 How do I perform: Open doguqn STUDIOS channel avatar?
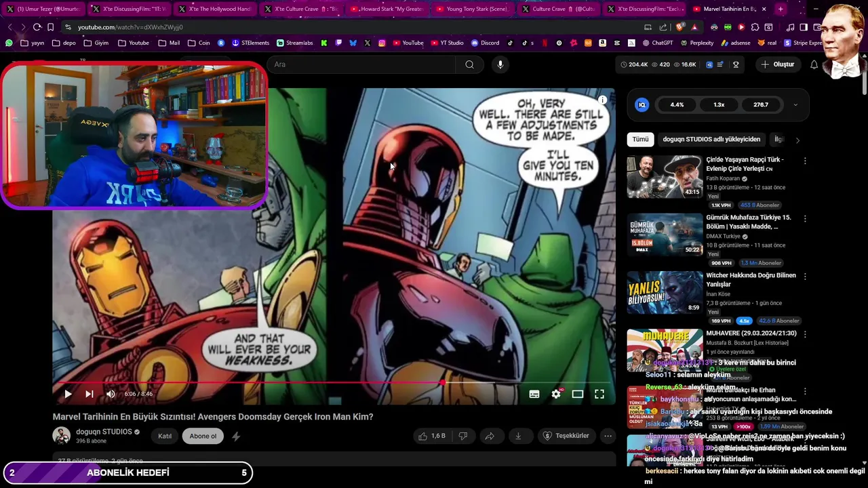(x=62, y=436)
